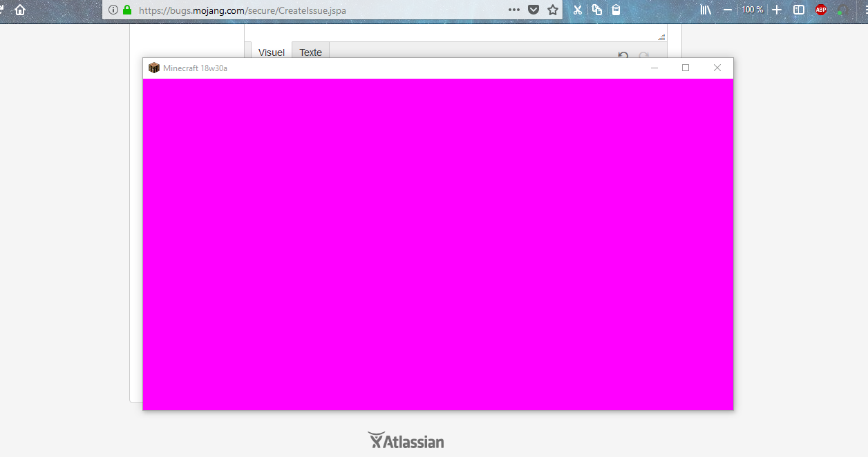Switch to the Visuel editor tab
868x457 pixels.
(272, 52)
